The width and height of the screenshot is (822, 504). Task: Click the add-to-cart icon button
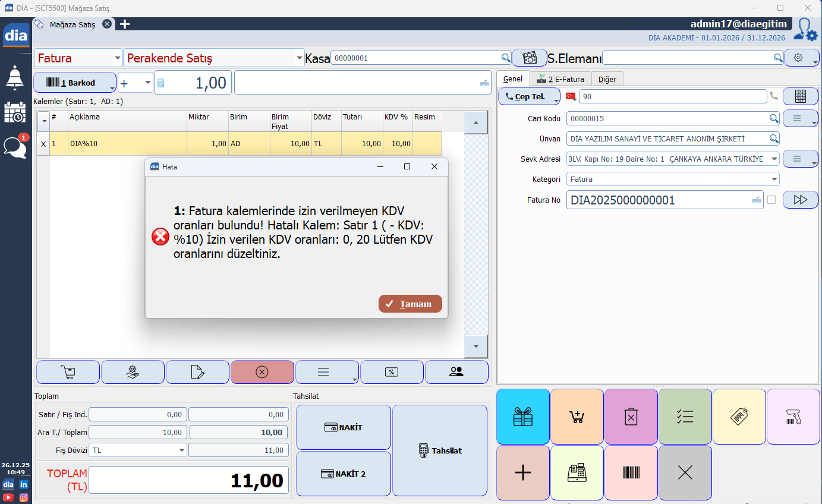[577, 417]
